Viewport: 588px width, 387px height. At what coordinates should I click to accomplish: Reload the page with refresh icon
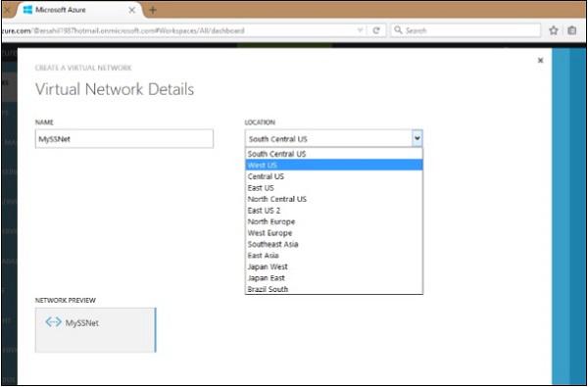(x=376, y=30)
